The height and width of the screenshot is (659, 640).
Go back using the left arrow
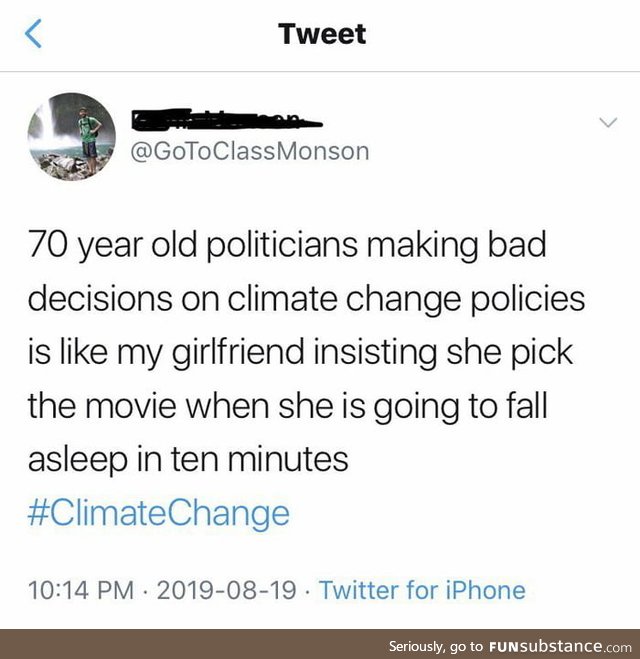[x=34, y=36]
